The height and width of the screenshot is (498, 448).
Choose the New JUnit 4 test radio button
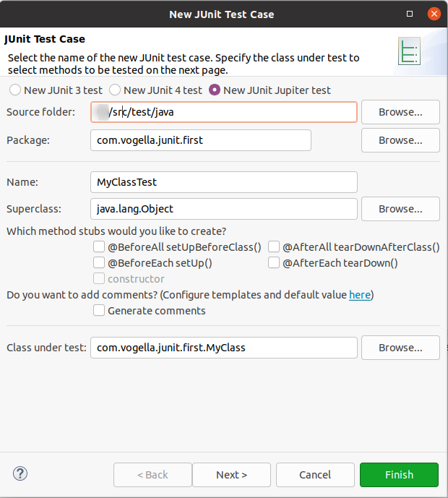[114, 90]
